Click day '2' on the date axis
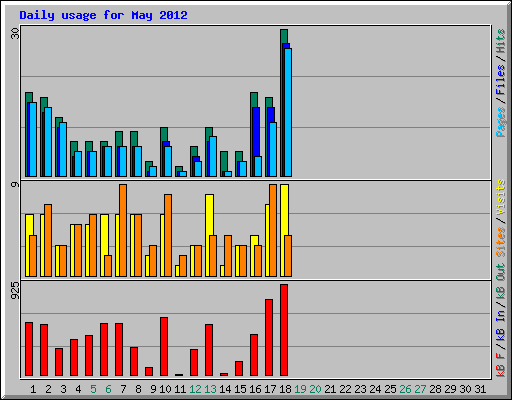Screen dimensions: 512x400 (48, 389)
